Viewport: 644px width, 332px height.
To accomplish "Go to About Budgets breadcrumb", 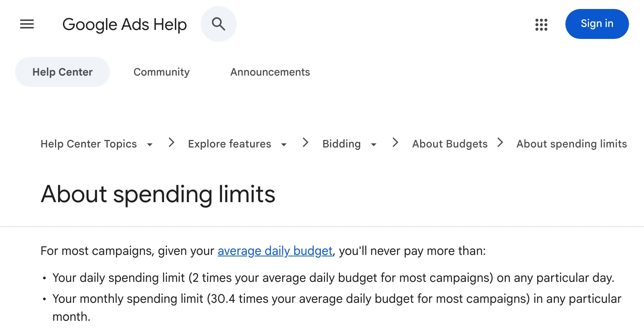I will (450, 144).
